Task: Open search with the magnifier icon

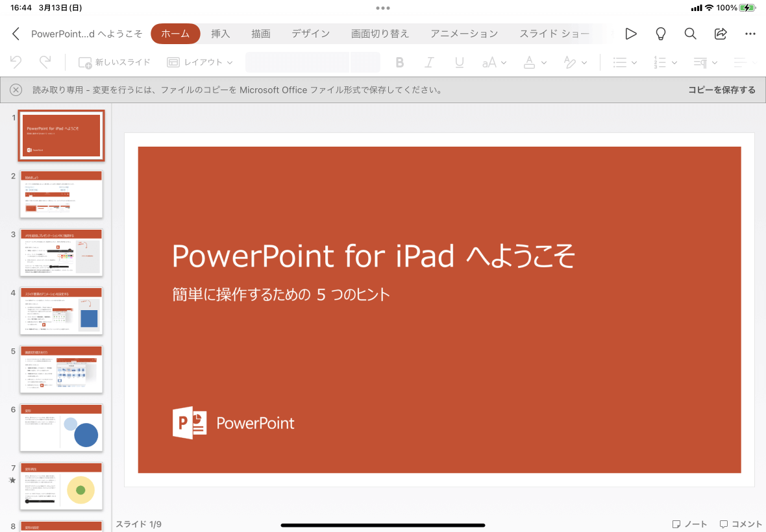Action: (690, 34)
